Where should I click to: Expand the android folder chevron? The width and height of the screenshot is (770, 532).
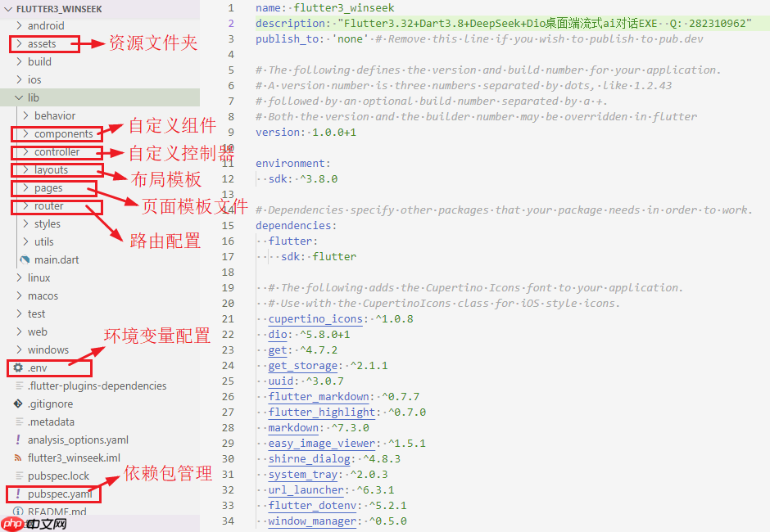point(19,25)
